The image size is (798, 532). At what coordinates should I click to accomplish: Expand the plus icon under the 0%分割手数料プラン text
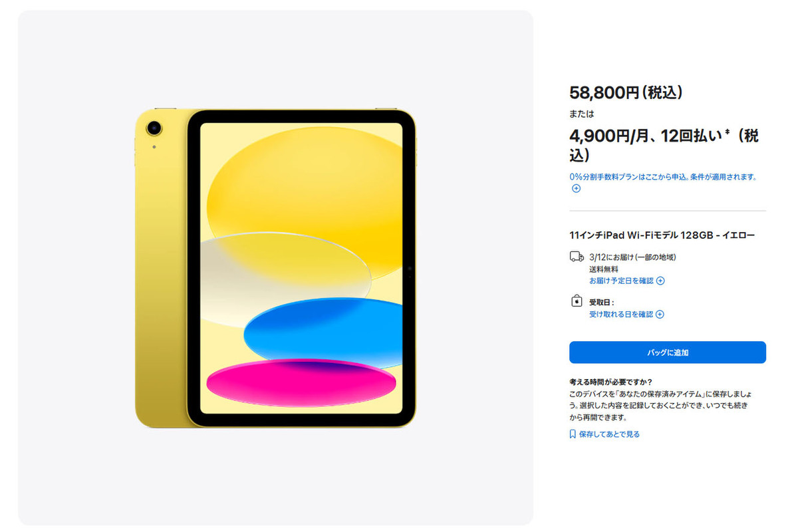point(576,188)
